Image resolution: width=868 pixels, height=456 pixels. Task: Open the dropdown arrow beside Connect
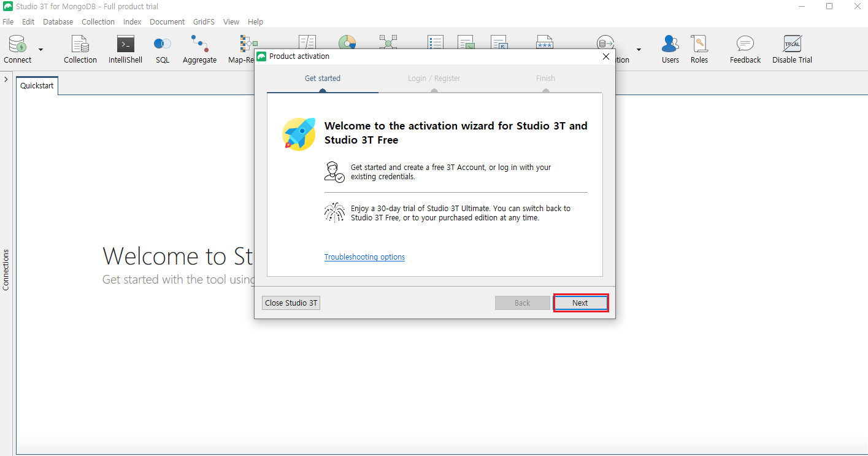[x=40, y=50]
